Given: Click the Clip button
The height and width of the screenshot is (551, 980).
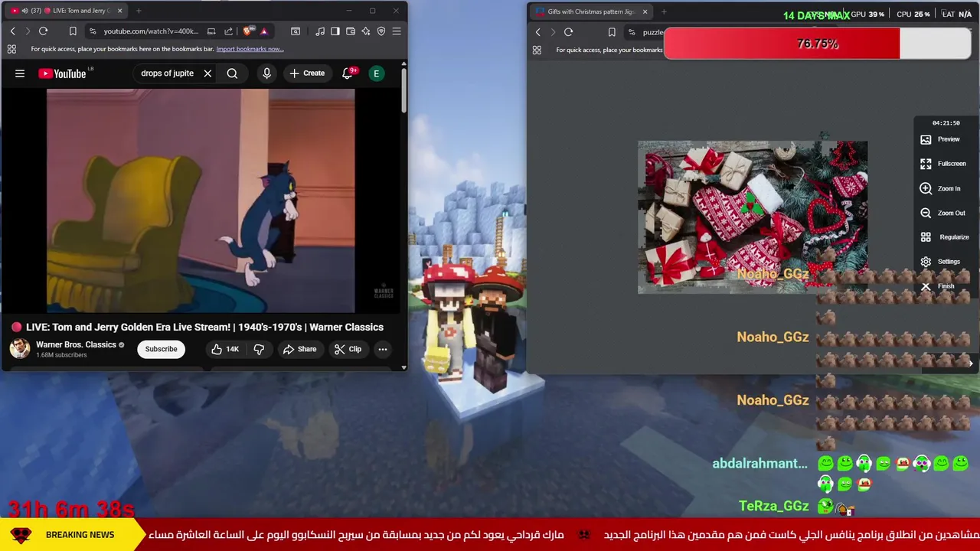Looking at the screenshot, I should coord(348,349).
